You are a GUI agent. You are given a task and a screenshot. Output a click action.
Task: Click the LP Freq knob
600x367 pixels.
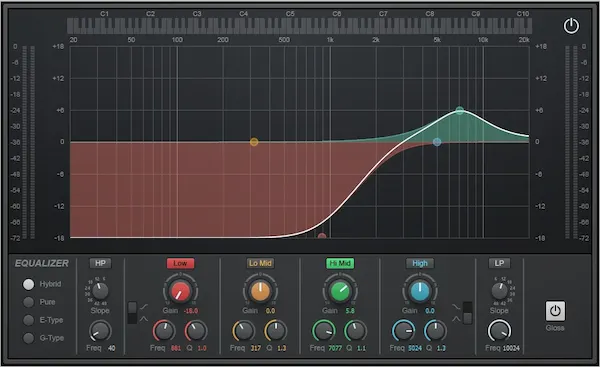point(499,331)
